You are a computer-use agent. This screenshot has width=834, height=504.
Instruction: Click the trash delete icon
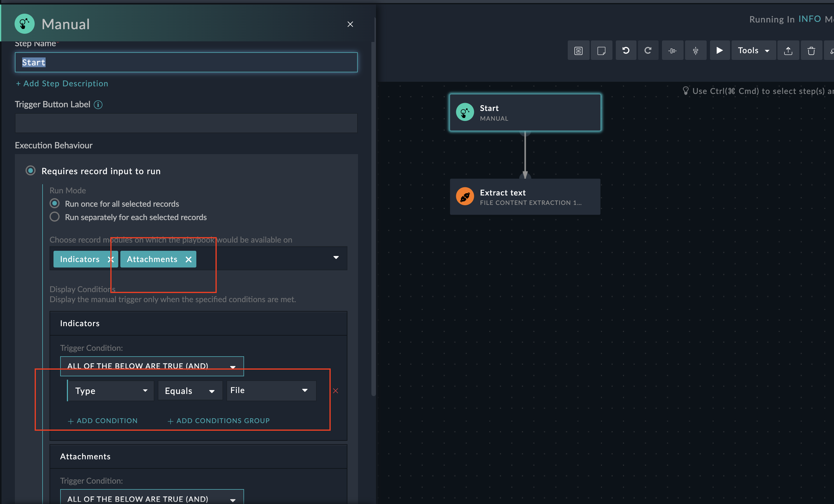(x=811, y=51)
